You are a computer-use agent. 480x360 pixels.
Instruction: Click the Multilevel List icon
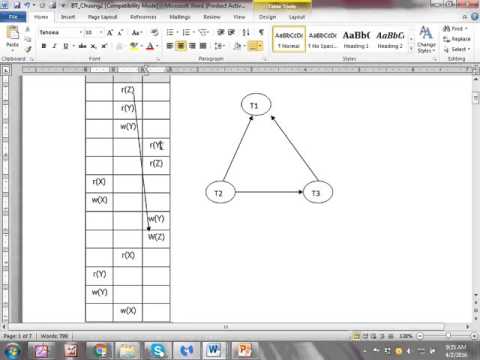pyautogui.click(x=203, y=32)
